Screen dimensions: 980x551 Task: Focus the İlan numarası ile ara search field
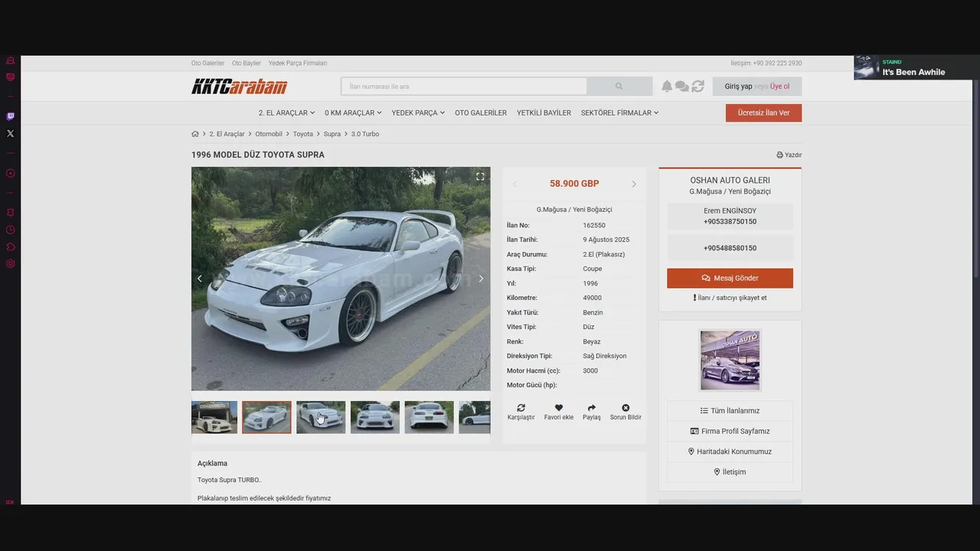tap(464, 86)
